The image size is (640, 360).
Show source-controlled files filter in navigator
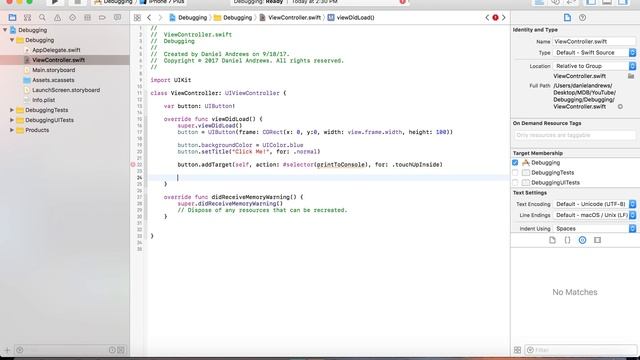click(x=121, y=350)
